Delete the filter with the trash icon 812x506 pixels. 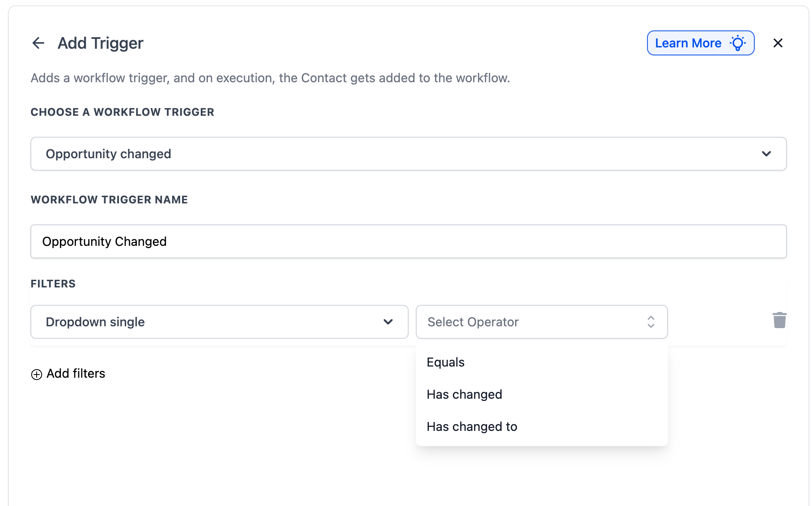click(x=779, y=320)
